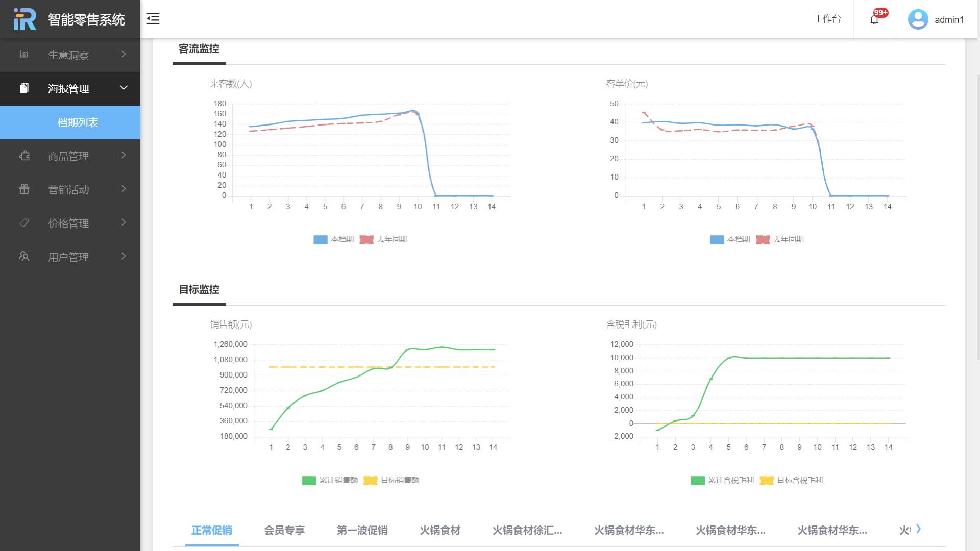Select 档期列表 in the sidebar
Screen dimensions: 980x551
coord(78,122)
